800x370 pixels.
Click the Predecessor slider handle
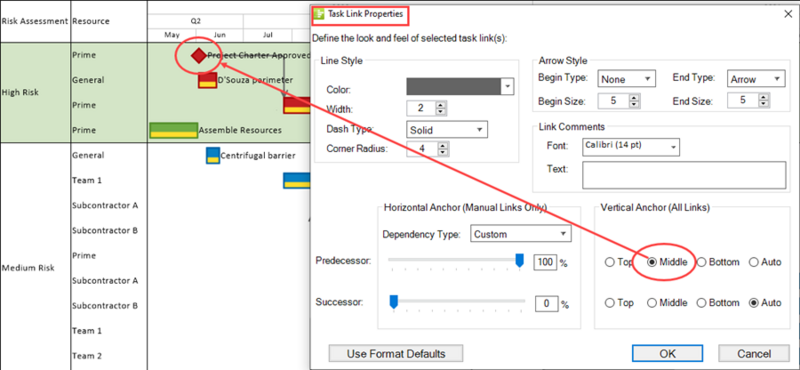pos(519,260)
